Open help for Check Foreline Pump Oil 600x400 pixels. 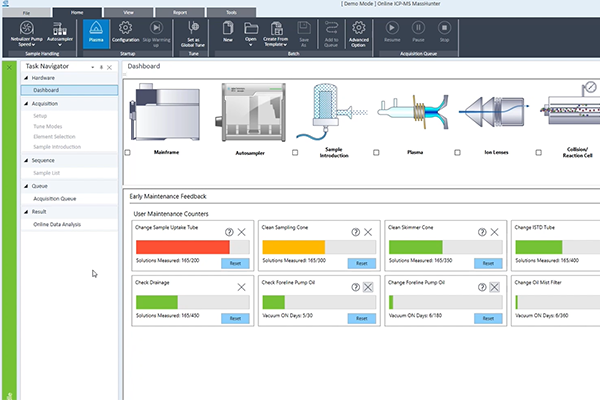click(355, 287)
